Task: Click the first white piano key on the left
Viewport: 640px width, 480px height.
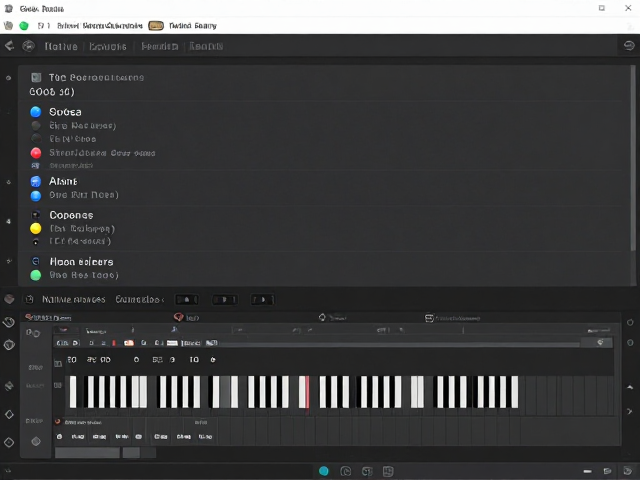Action: tap(73, 392)
